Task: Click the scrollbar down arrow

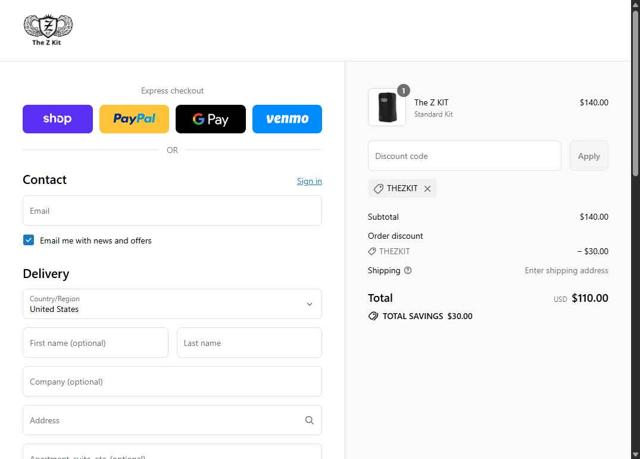Action: (x=636, y=455)
